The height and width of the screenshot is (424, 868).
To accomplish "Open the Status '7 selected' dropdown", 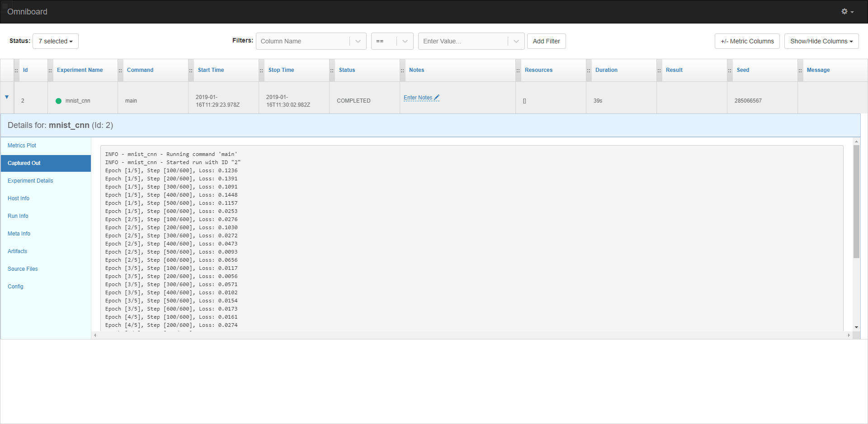I will point(56,41).
